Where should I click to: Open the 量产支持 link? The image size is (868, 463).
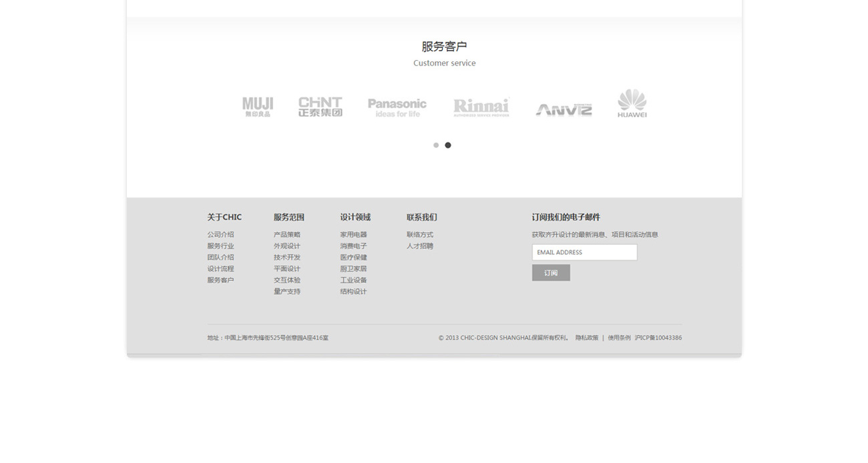(287, 292)
